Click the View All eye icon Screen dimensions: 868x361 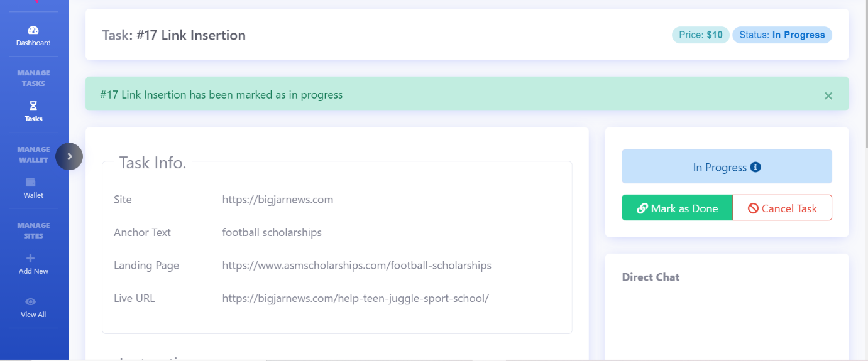click(31, 302)
